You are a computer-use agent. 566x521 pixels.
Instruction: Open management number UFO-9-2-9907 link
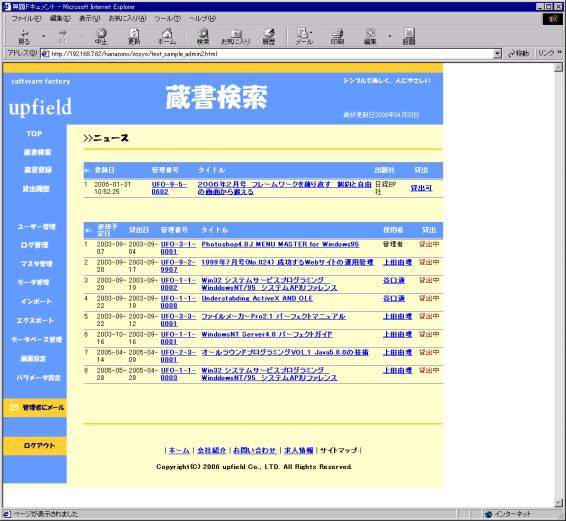178,266
